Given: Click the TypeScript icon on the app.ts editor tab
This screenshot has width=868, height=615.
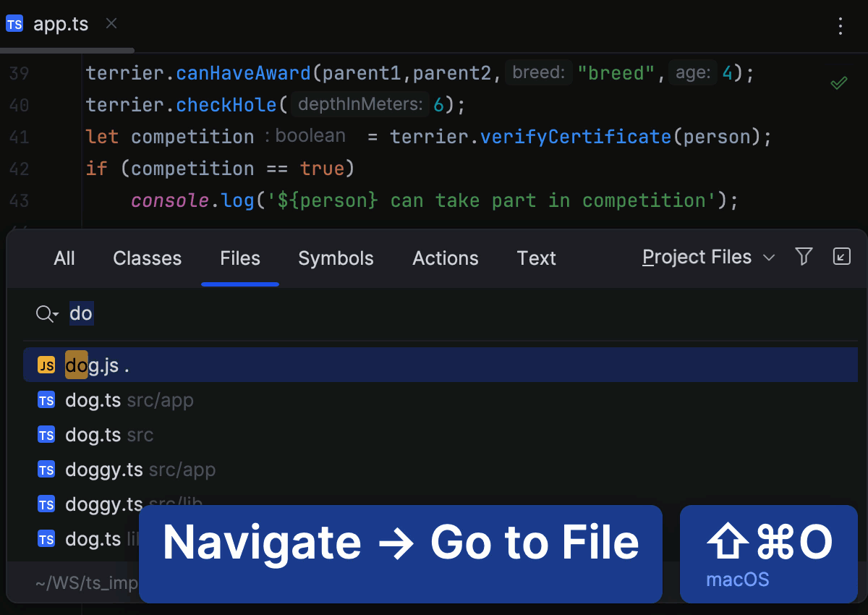Looking at the screenshot, I should coord(14,24).
